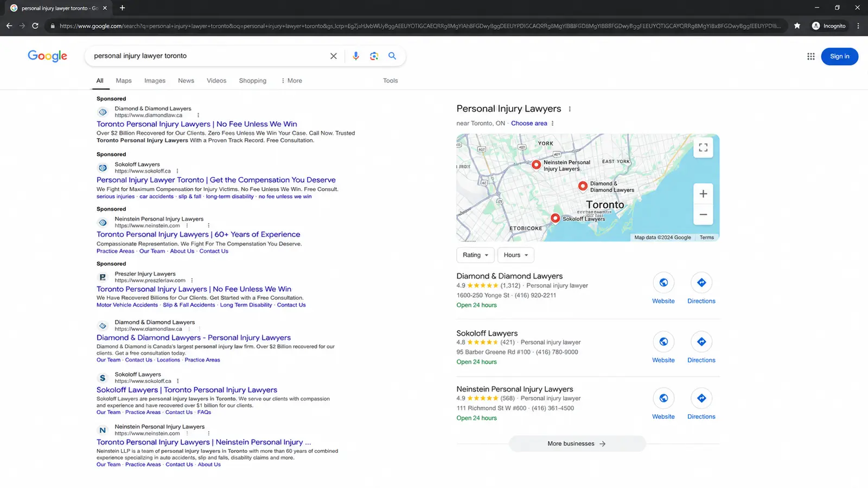The height and width of the screenshot is (488, 868).
Task: Click the Google logo
Action: point(47,56)
